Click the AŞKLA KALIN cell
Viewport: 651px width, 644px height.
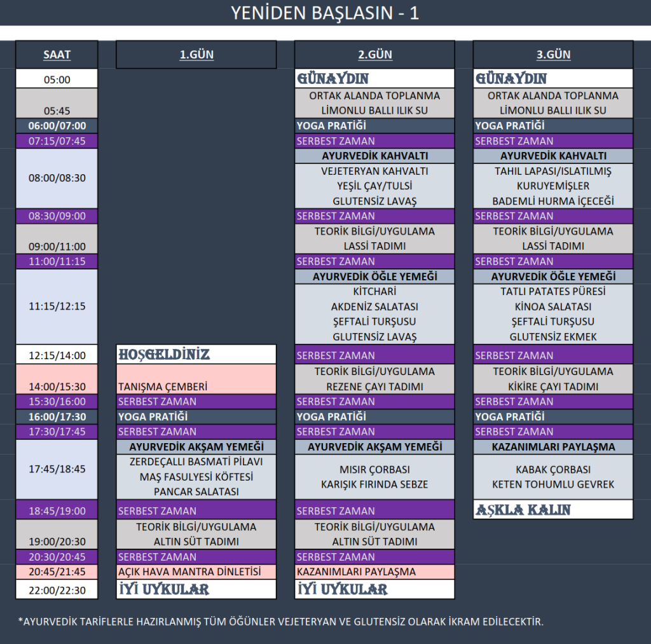click(x=553, y=510)
